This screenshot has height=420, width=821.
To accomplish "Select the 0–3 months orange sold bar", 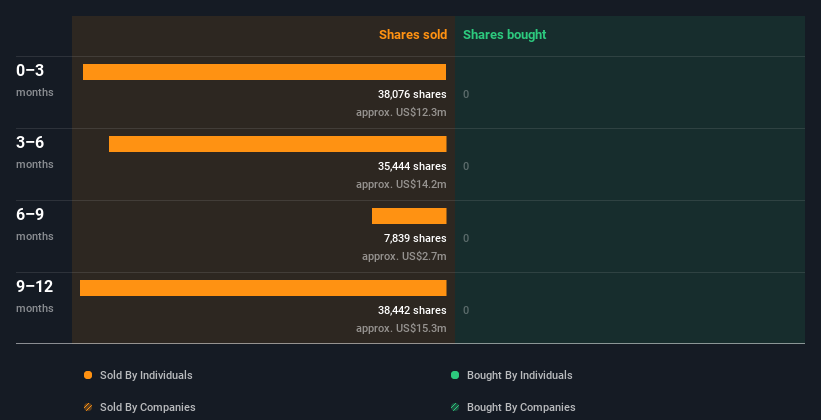I will click(264, 72).
